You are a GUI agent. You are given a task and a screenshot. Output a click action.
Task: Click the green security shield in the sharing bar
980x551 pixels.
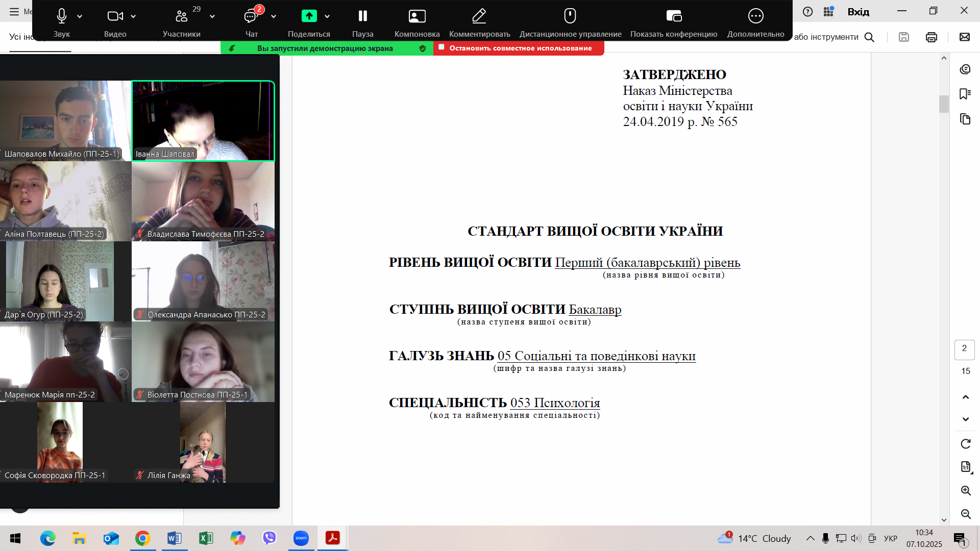click(x=422, y=48)
